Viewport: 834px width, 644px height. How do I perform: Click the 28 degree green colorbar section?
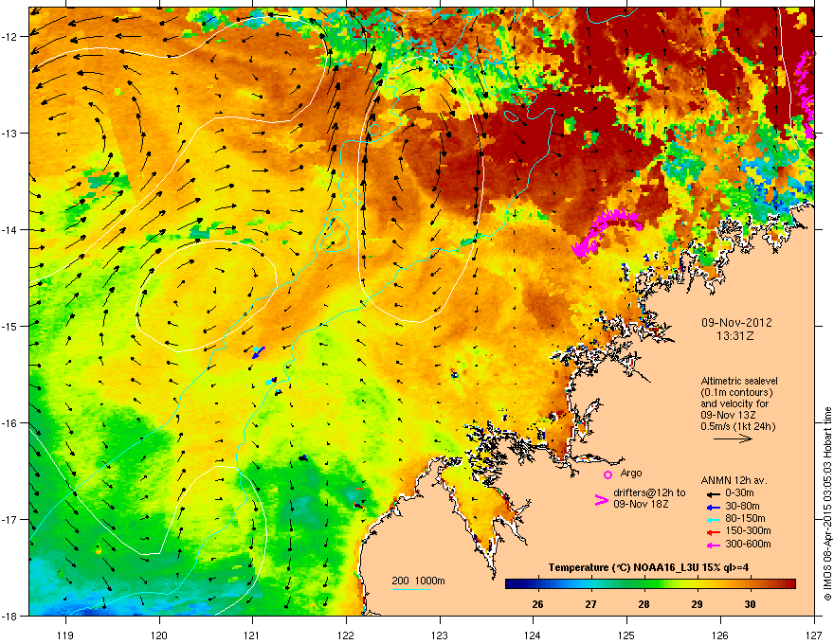pyautogui.click(x=644, y=584)
